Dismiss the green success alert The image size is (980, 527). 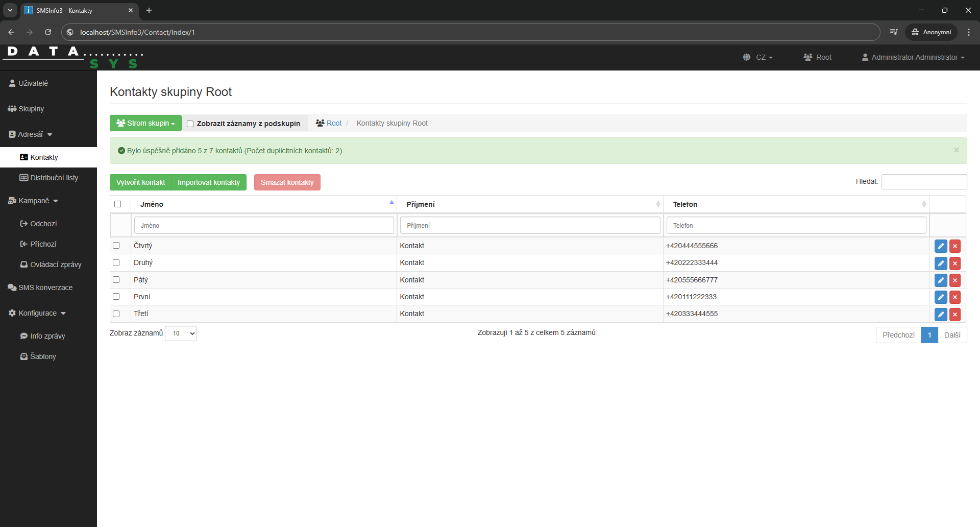pyautogui.click(x=956, y=150)
